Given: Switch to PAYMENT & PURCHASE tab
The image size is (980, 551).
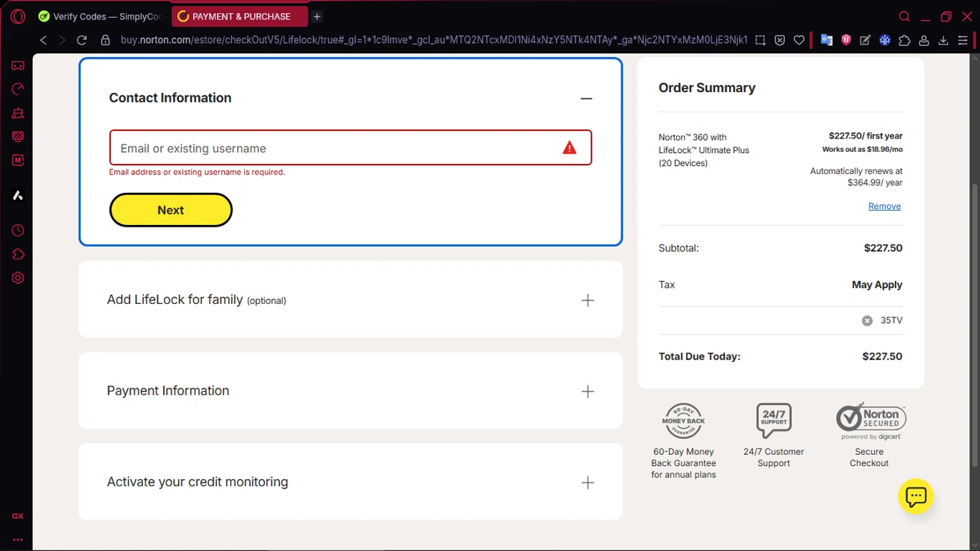Looking at the screenshot, I should pyautogui.click(x=239, y=16).
